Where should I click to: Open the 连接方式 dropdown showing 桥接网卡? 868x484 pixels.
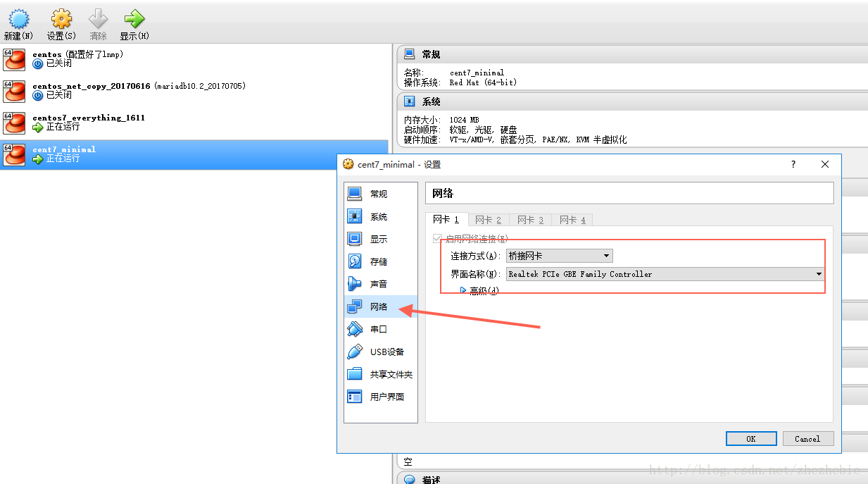point(559,256)
